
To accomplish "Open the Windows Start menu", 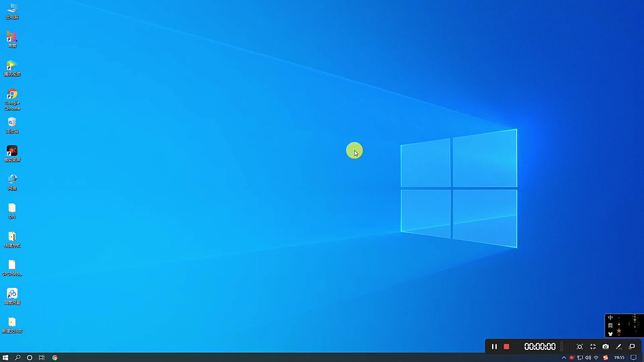I will [5, 358].
